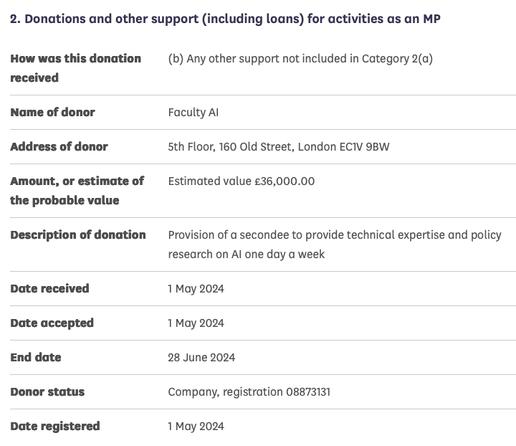The image size is (516, 446).
Task: Click the Date accepted value 1 May 2024
Action: (x=196, y=323)
